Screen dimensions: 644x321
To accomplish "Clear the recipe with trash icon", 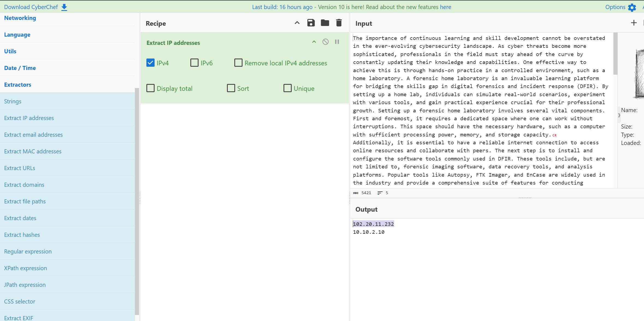I will pos(339,23).
